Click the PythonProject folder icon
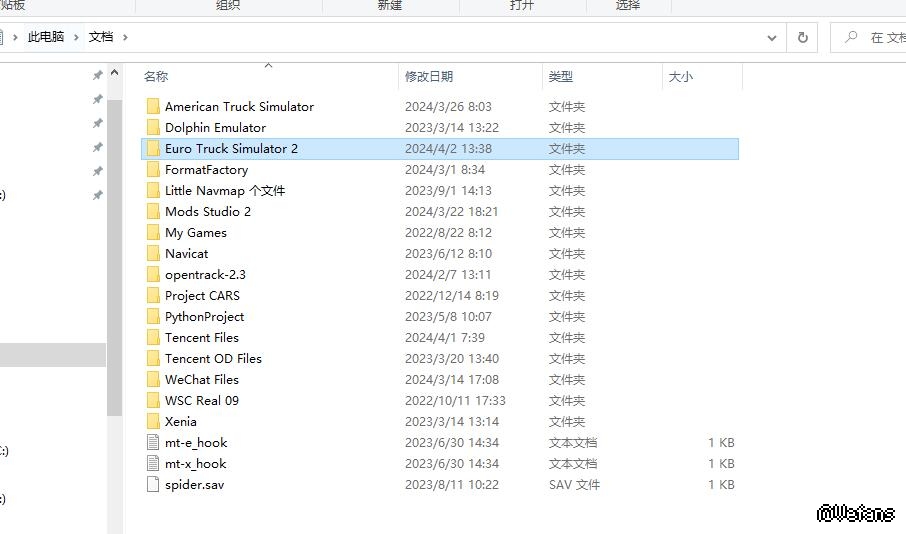 click(153, 316)
